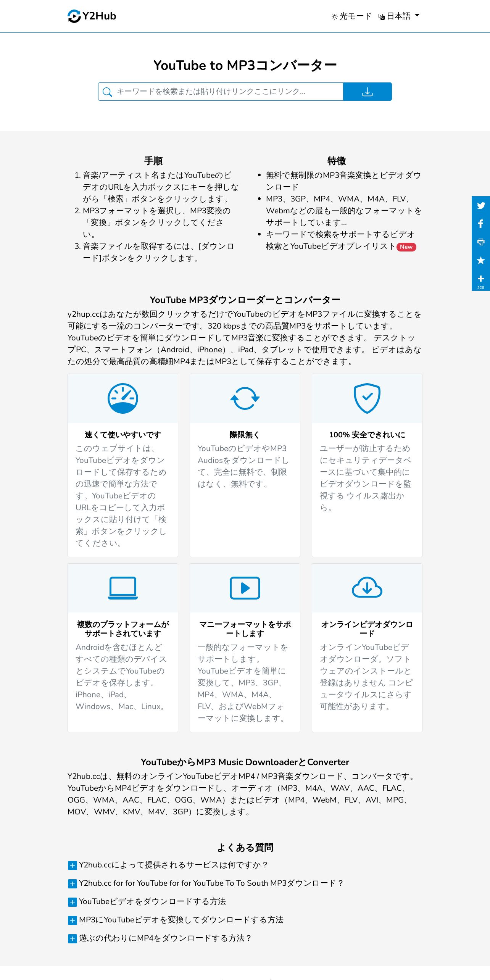Click the '特徴' section heading
This screenshot has height=980, width=490.
pyautogui.click(x=337, y=161)
